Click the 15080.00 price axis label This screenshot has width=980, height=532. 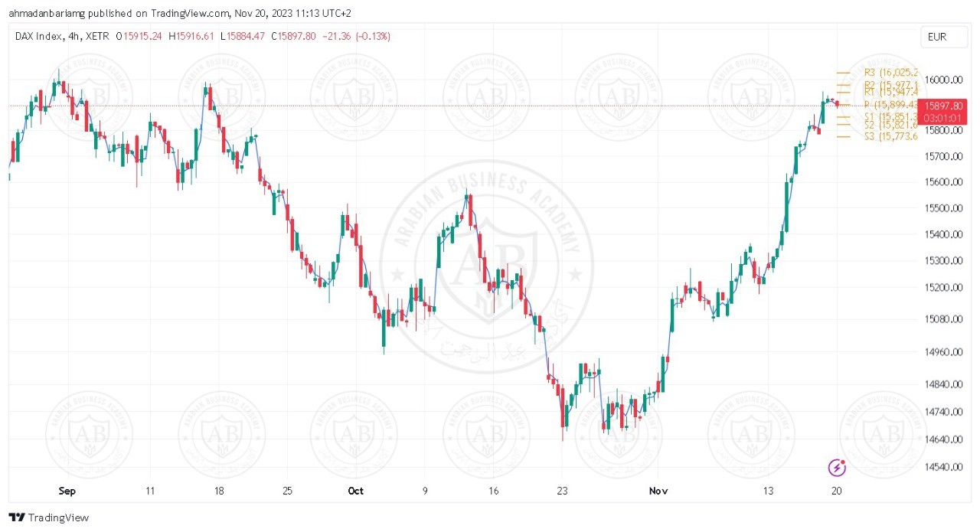point(943,319)
